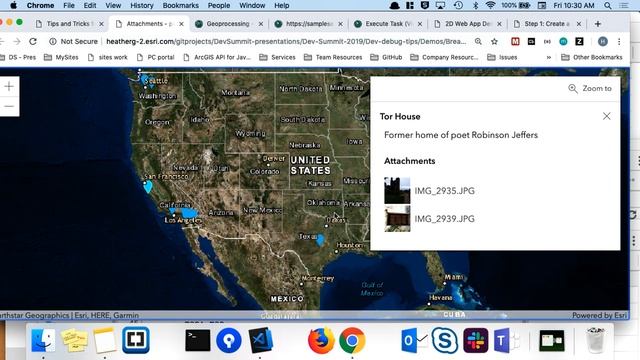
Task: Click the Powered by Esri attribution
Action: click(x=599, y=315)
